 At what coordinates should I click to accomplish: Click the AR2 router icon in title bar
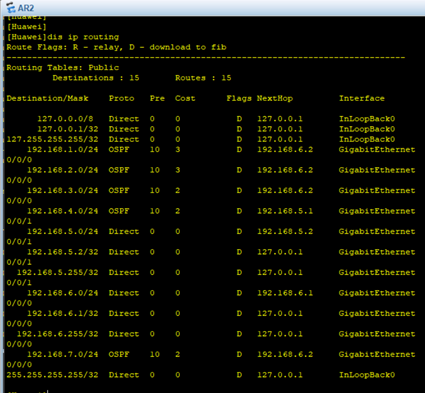(x=10, y=7)
